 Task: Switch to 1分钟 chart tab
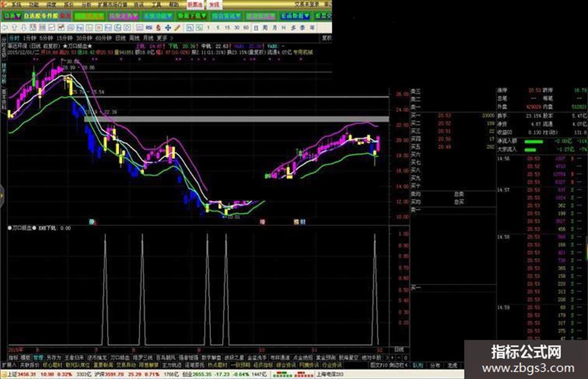[x=29, y=38]
